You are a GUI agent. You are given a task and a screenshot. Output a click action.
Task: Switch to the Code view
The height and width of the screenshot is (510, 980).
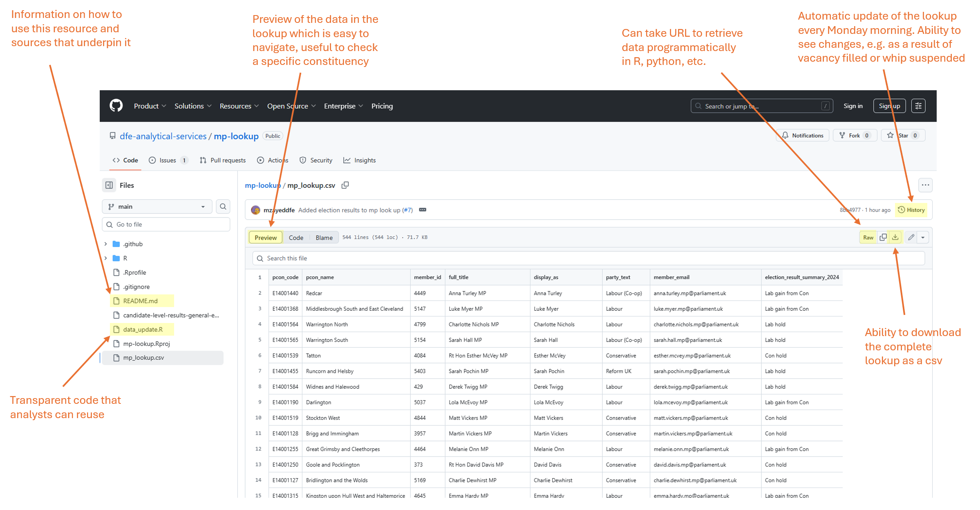pos(296,238)
